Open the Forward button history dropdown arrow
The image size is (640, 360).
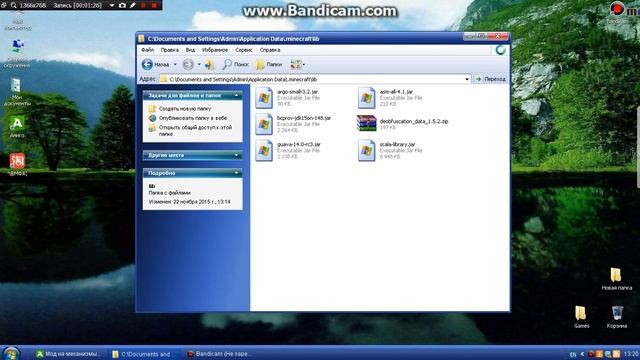(199, 64)
